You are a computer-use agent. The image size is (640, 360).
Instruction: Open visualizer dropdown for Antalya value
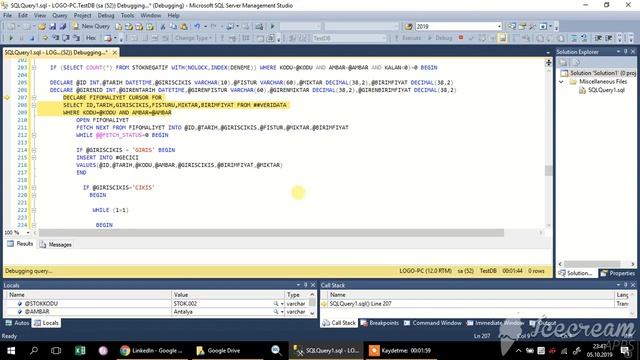[282, 312]
